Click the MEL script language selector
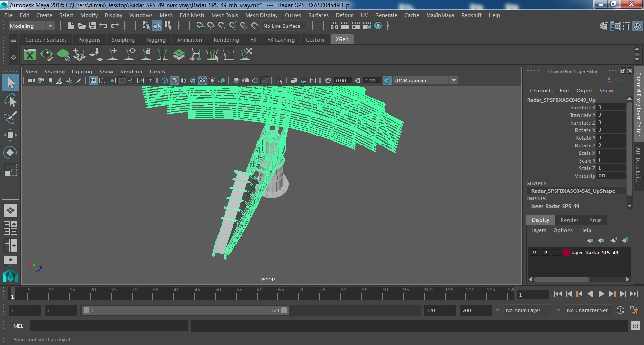This screenshot has width=644, height=345. click(x=18, y=326)
